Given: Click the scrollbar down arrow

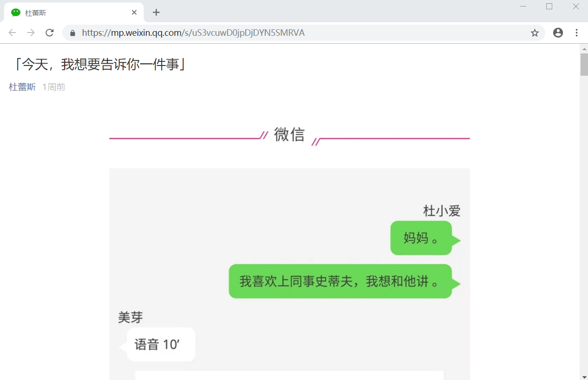Looking at the screenshot, I should (584, 376).
